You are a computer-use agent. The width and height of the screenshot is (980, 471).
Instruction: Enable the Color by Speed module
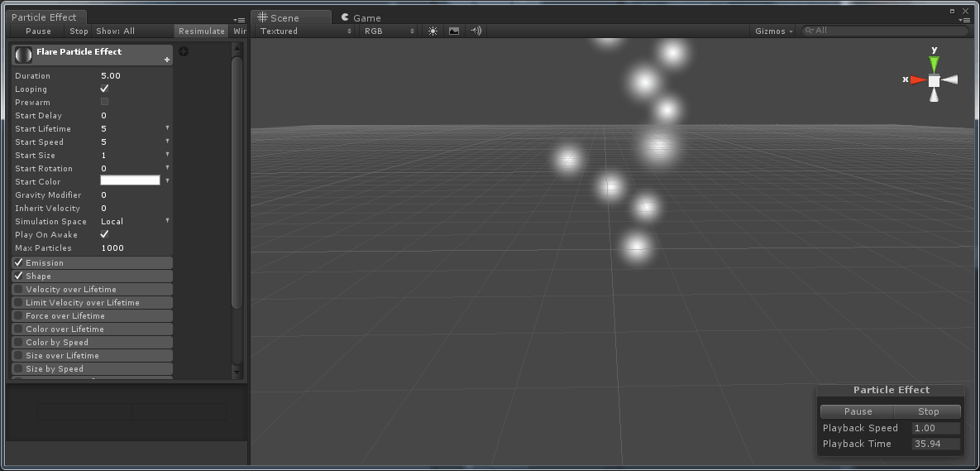[18, 342]
